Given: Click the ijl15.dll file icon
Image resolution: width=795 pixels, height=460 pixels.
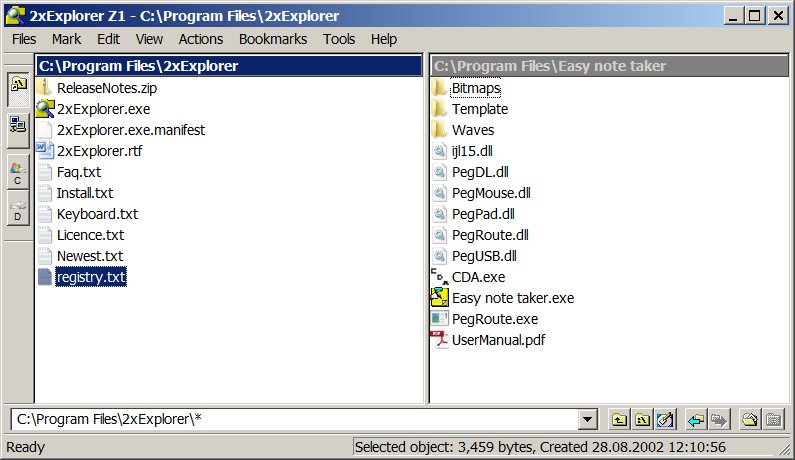Looking at the screenshot, I should (440, 151).
